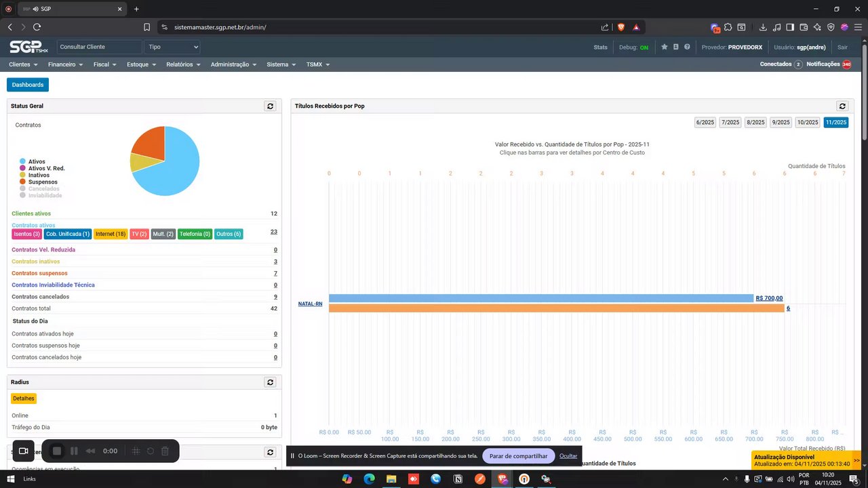868x488 pixels.
Task: Open the Financeiro menu
Action: pyautogui.click(x=65, y=64)
